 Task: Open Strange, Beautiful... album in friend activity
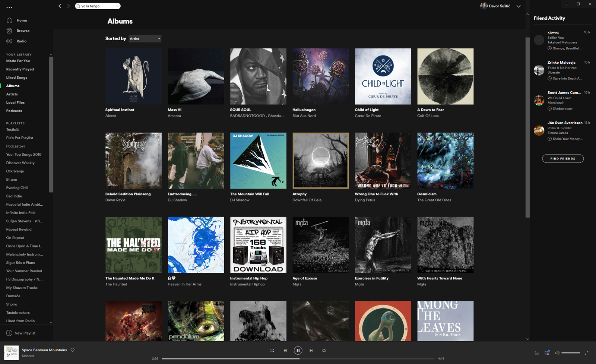coord(567,48)
